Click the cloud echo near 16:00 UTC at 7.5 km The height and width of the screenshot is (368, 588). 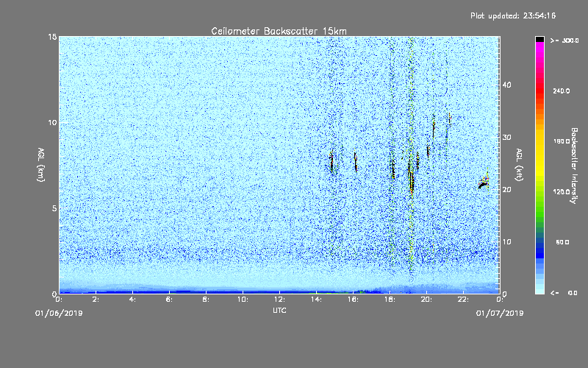(356, 161)
